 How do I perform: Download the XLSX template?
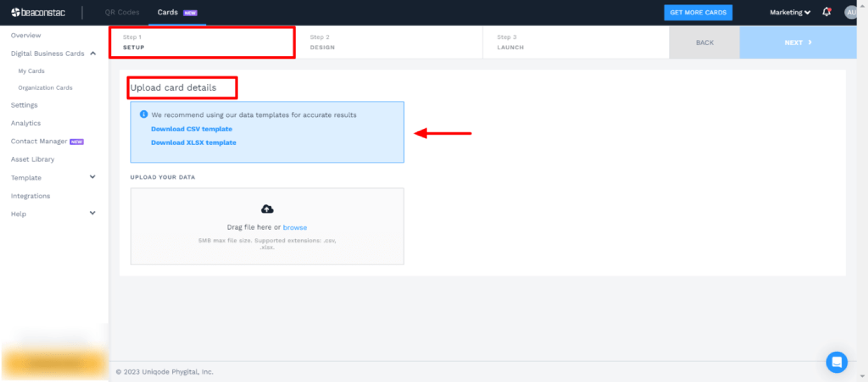click(x=193, y=143)
